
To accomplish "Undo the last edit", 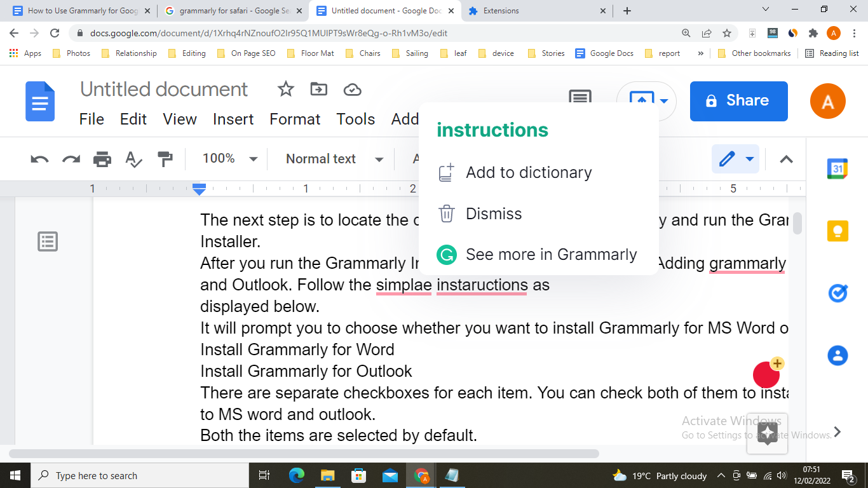I will [40, 159].
